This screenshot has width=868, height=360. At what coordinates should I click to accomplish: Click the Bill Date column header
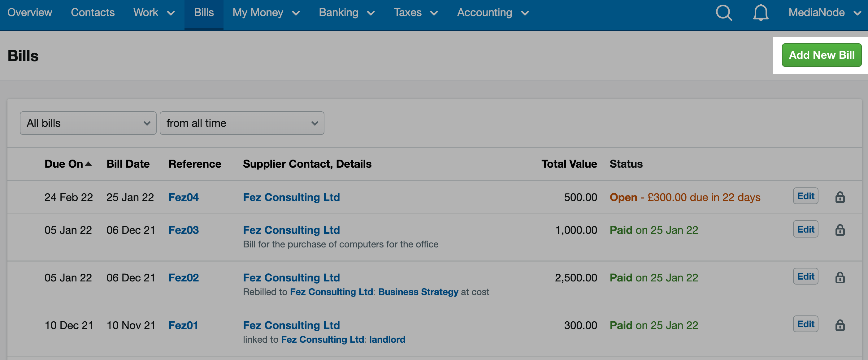128,164
